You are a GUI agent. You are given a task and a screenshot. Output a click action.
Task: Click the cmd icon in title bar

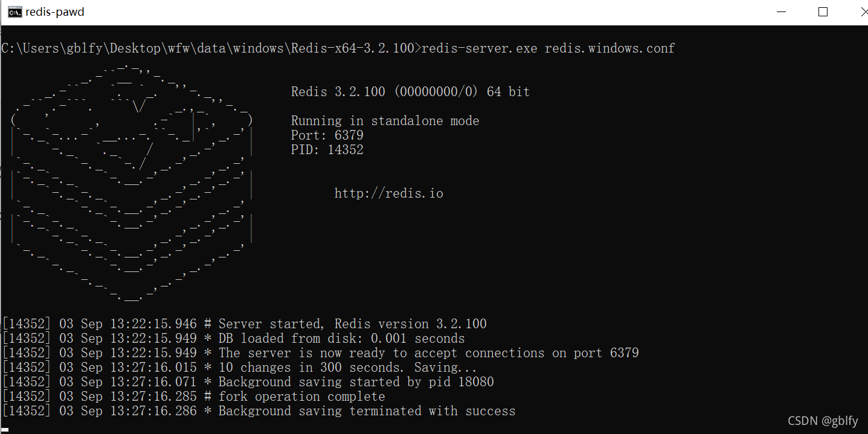click(14, 12)
